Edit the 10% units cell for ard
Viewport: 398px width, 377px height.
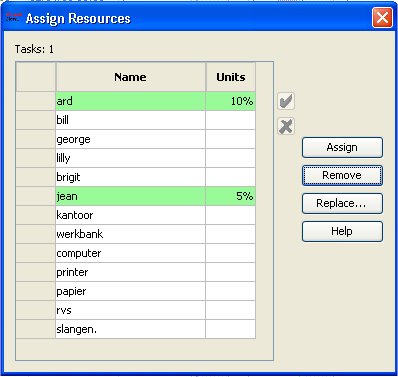click(x=231, y=101)
